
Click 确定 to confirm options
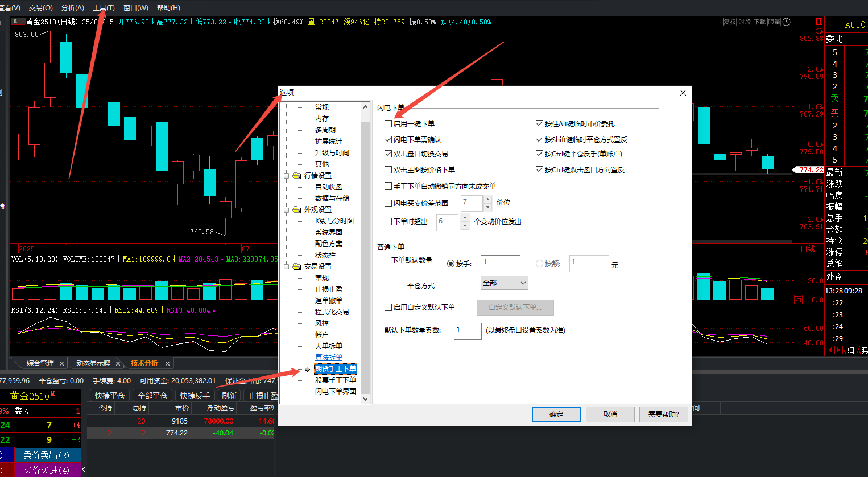556,414
